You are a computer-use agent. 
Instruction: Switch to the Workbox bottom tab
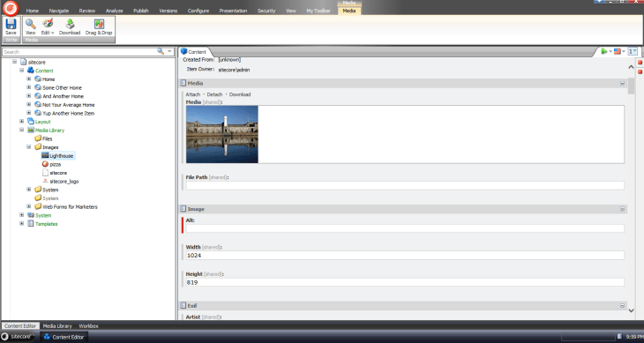(89, 325)
